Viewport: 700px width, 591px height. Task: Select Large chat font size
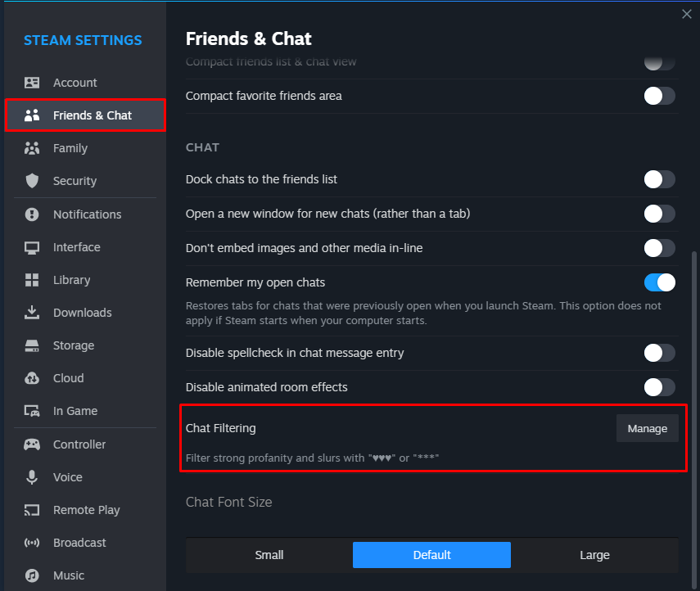click(594, 555)
